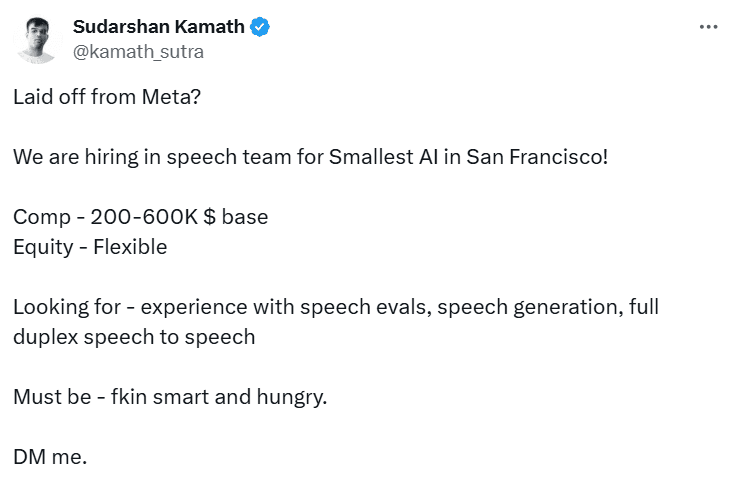Click the 'duplex speech to speech' line
The width and height of the screenshot is (735, 478).
pyautogui.click(x=134, y=336)
